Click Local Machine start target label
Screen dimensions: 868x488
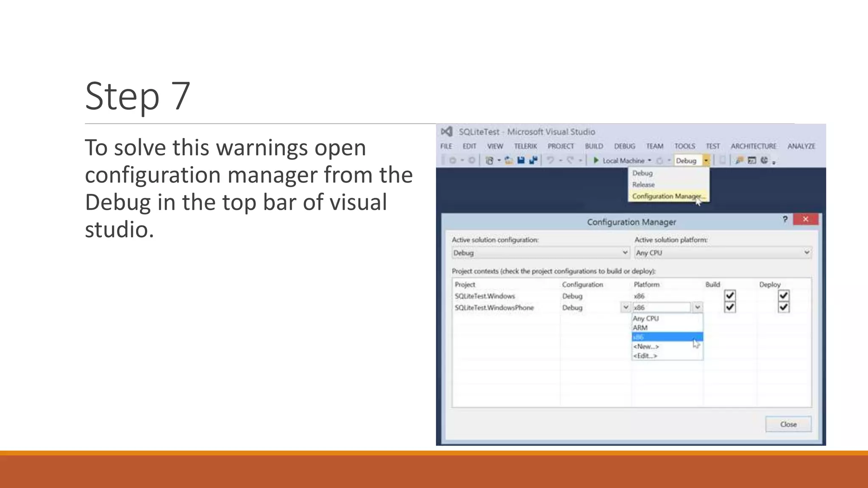pyautogui.click(x=623, y=161)
